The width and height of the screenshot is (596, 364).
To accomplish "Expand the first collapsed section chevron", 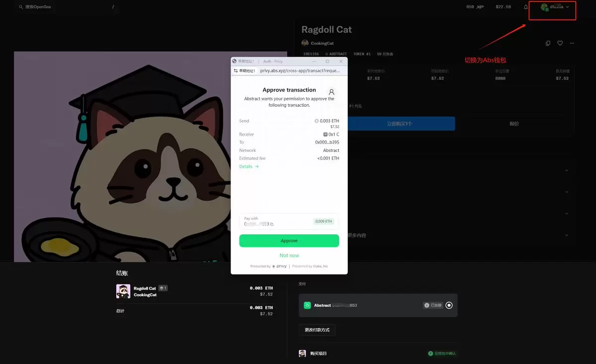I will coord(567,170).
